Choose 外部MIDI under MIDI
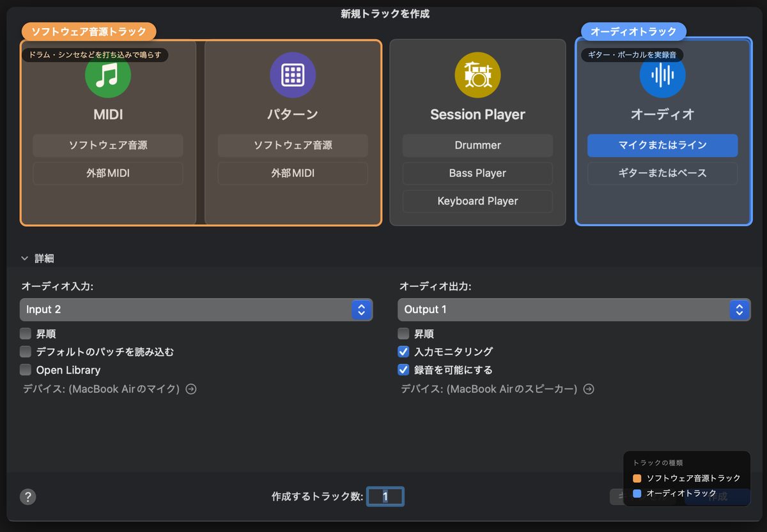Image resolution: width=767 pixels, height=532 pixels. click(x=108, y=173)
